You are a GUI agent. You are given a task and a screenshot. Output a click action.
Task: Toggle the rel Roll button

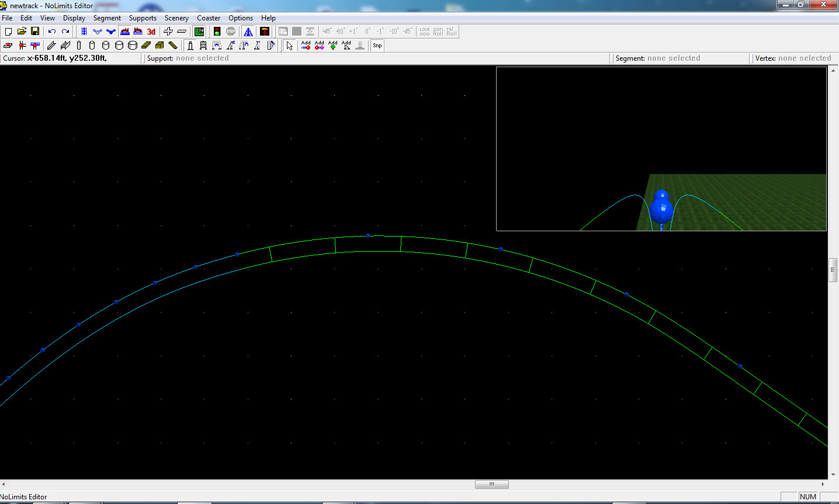[452, 32]
